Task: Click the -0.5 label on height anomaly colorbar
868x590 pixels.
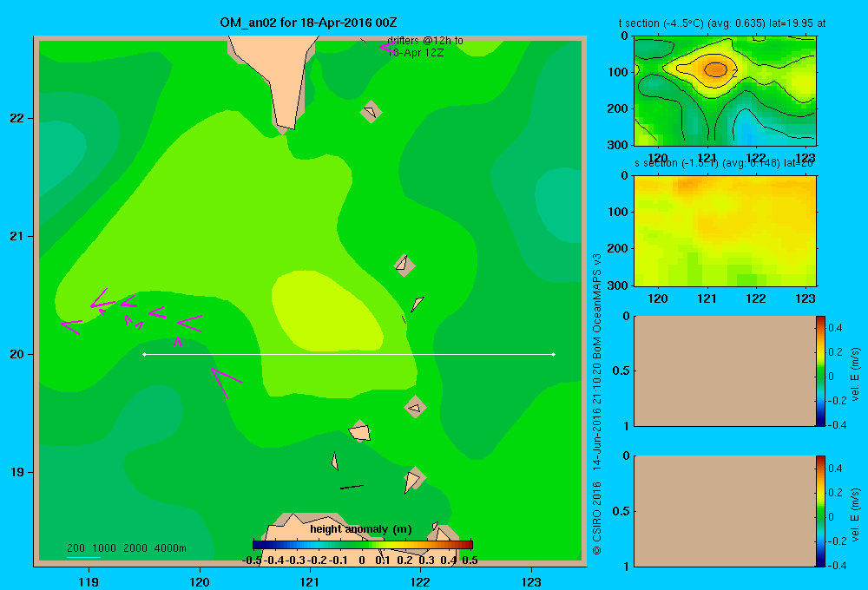Action: tap(252, 560)
